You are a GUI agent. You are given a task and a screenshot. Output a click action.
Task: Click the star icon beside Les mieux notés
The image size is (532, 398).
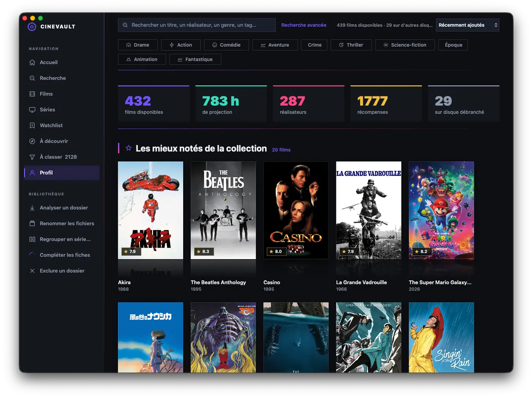pyautogui.click(x=129, y=148)
